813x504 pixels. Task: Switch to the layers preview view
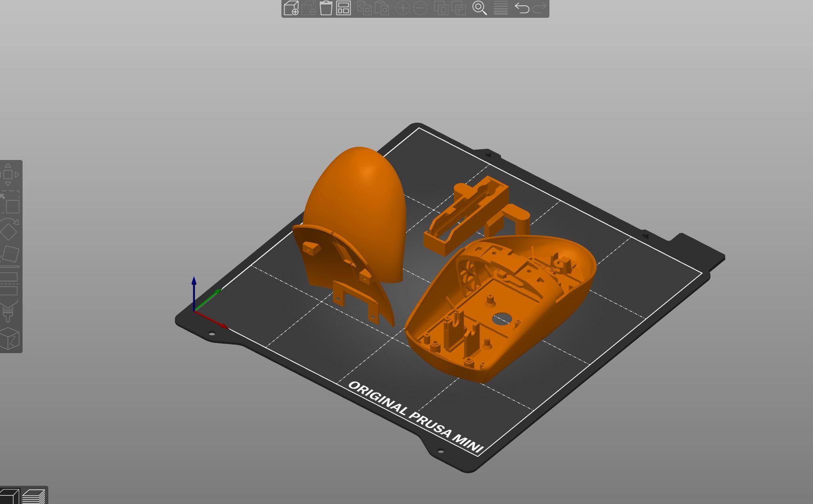[34, 496]
